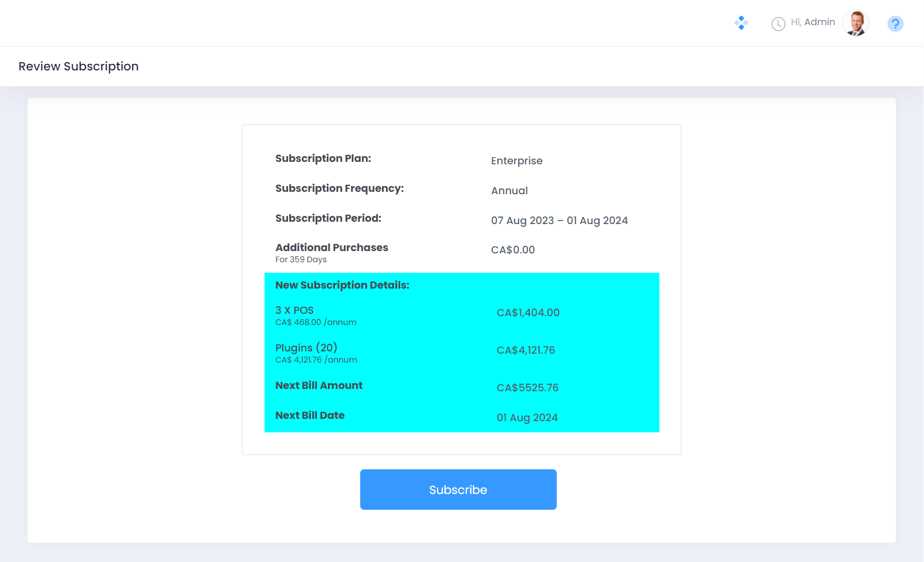924x562 pixels.
Task: Click the 'Hi, Admin' greeting text
Action: (813, 22)
